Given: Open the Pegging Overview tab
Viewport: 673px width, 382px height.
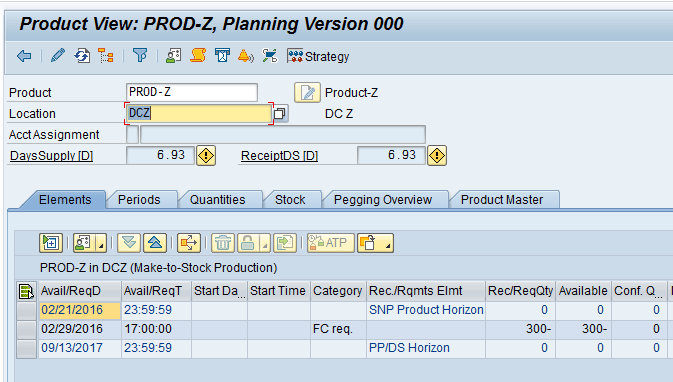Looking at the screenshot, I should pos(383,200).
